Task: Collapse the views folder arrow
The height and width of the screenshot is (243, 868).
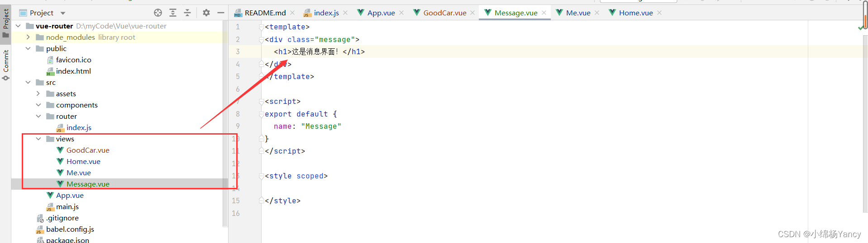Action: coord(38,139)
